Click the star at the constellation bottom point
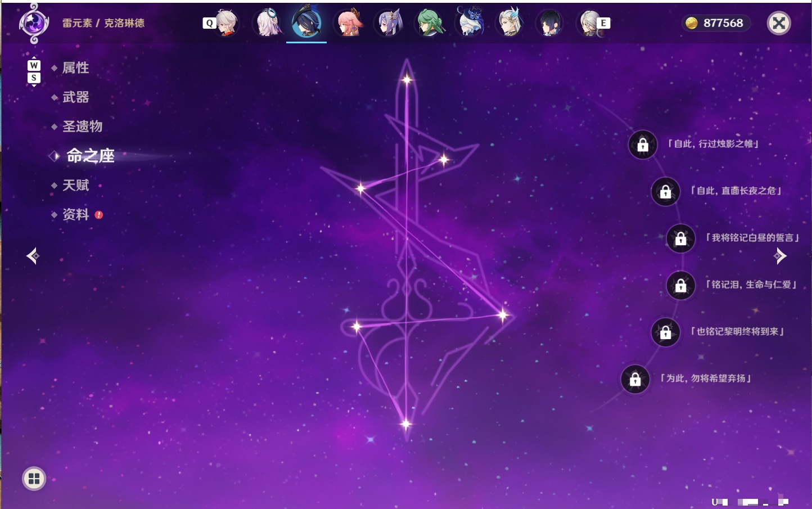 [405, 424]
